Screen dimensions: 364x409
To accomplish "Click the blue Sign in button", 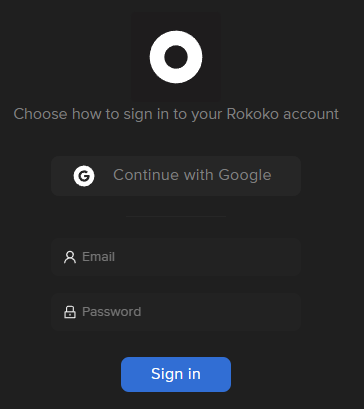I will (x=176, y=374).
